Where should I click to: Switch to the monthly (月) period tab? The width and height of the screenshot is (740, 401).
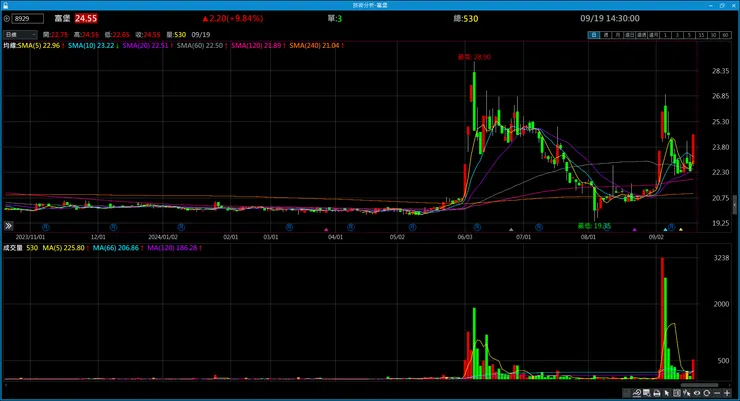[618, 35]
